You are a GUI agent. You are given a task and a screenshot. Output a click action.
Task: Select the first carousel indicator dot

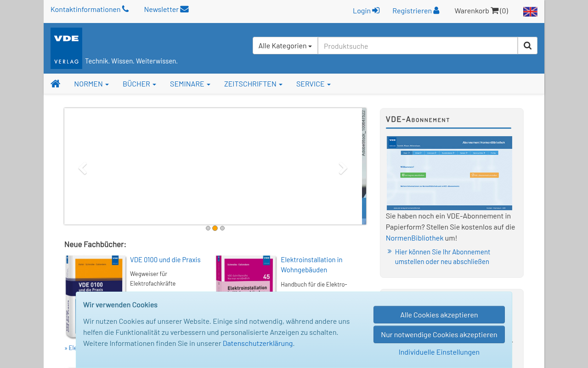(x=208, y=228)
